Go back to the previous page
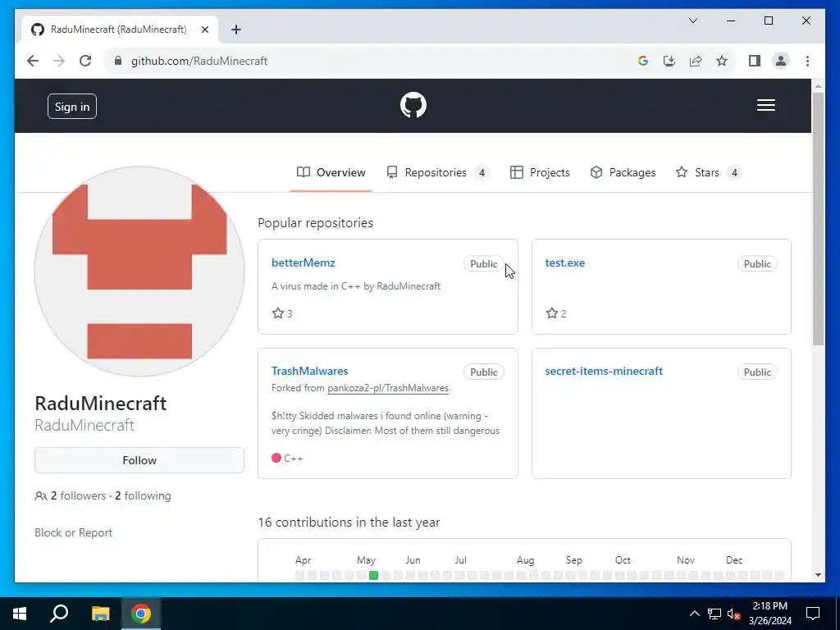Viewport: 840px width, 630px height. pyautogui.click(x=33, y=61)
